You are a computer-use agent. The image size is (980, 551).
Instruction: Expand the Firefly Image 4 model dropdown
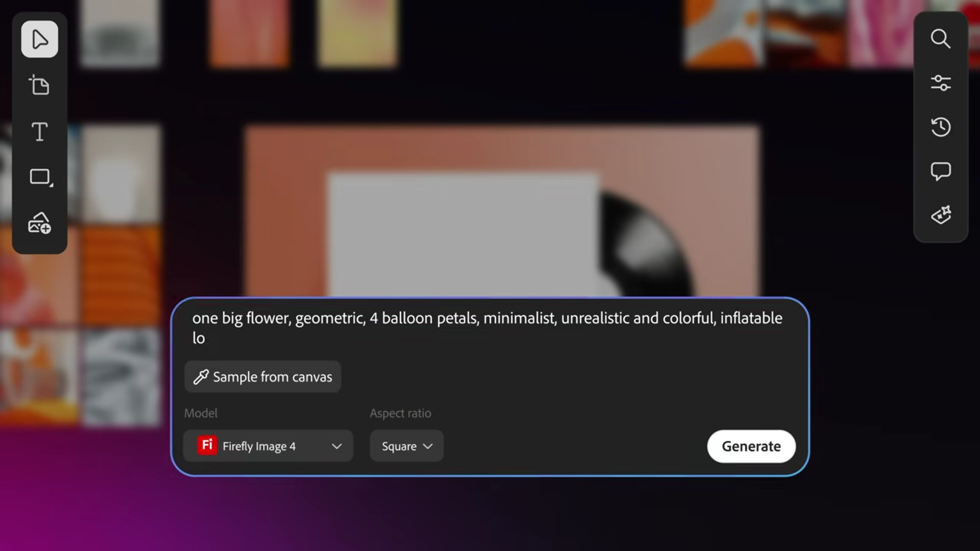tap(268, 446)
